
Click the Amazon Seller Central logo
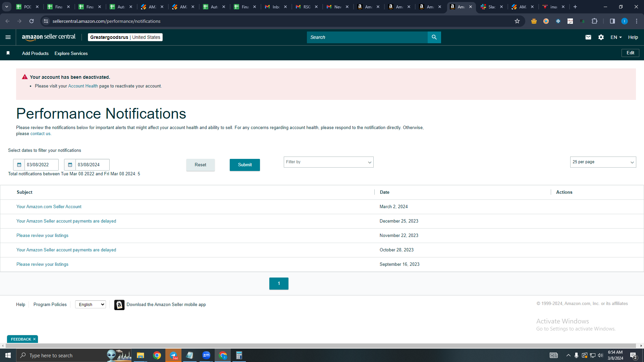click(x=49, y=37)
